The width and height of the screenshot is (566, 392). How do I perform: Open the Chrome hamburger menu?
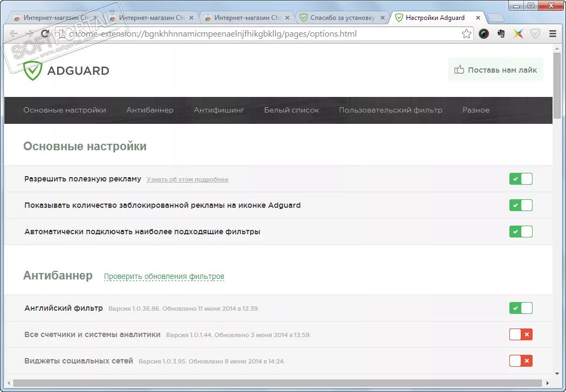(x=553, y=34)
